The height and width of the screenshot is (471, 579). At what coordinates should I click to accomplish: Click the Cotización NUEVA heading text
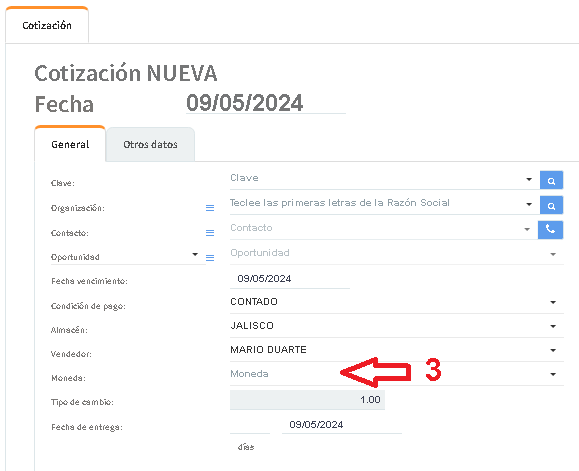[126, 73]
